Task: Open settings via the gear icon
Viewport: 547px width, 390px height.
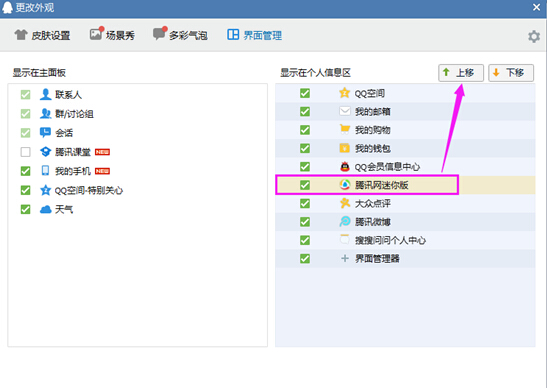Action: pos(534,36)
